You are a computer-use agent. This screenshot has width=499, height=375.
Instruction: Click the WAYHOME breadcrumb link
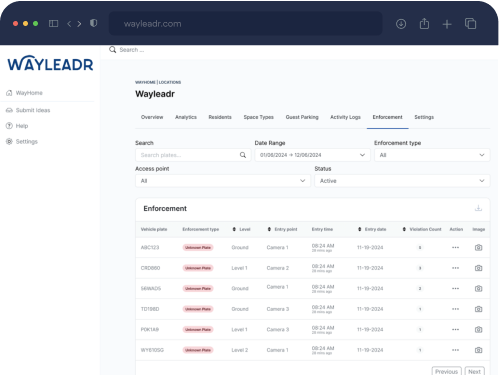tap(145, 82)
